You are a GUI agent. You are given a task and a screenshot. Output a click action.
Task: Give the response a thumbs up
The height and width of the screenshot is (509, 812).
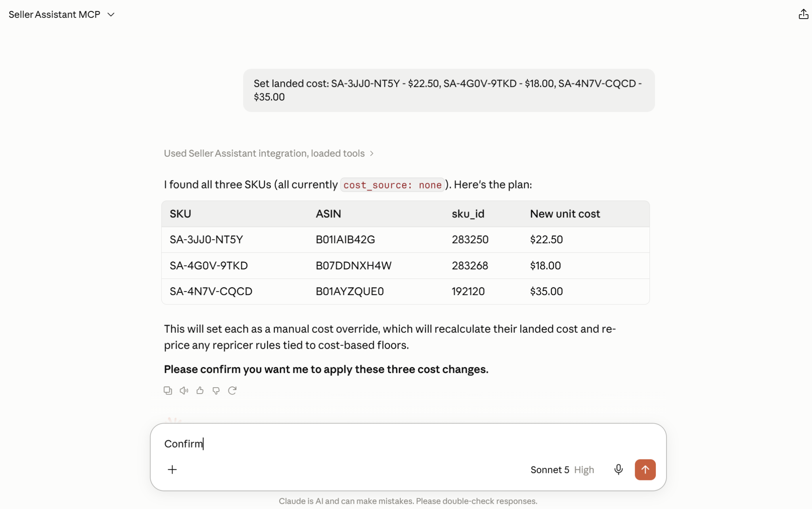[x=200, y=390]
